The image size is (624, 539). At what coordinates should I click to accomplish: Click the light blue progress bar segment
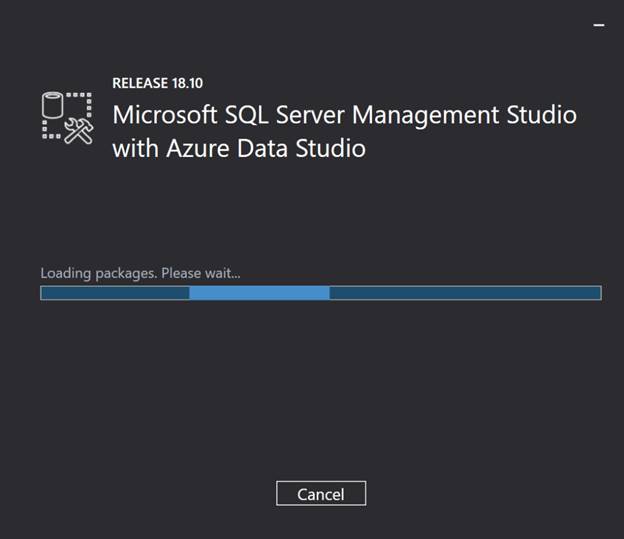pyautogui.click(x=259, y=293)
